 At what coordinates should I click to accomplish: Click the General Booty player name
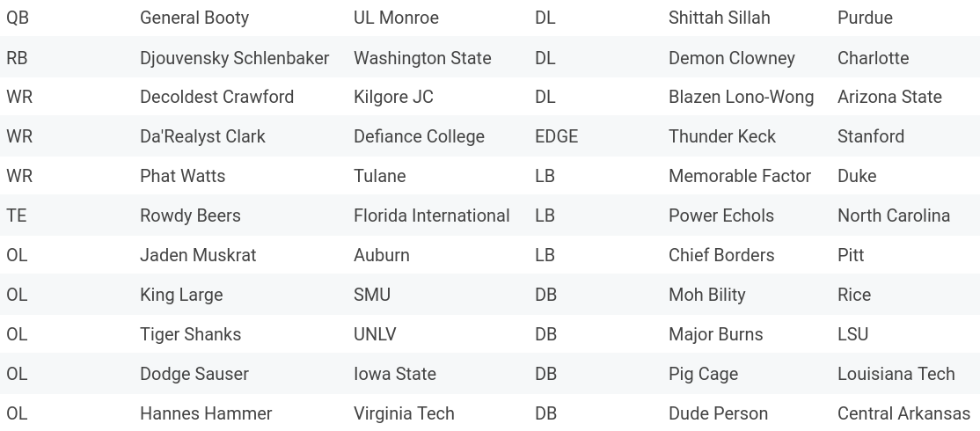click(194, 18)
